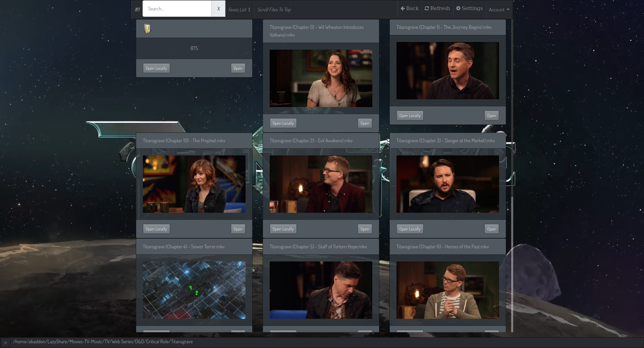
Task: Expand the Account dropdown
Action: click(x=499, y=10)
